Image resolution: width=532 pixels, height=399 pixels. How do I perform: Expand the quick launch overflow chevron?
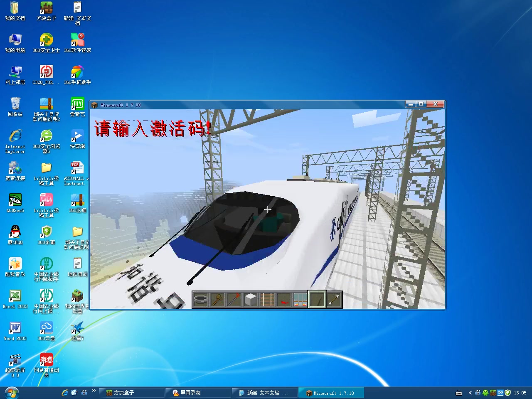pyautogui.click(x=94, y=391)
